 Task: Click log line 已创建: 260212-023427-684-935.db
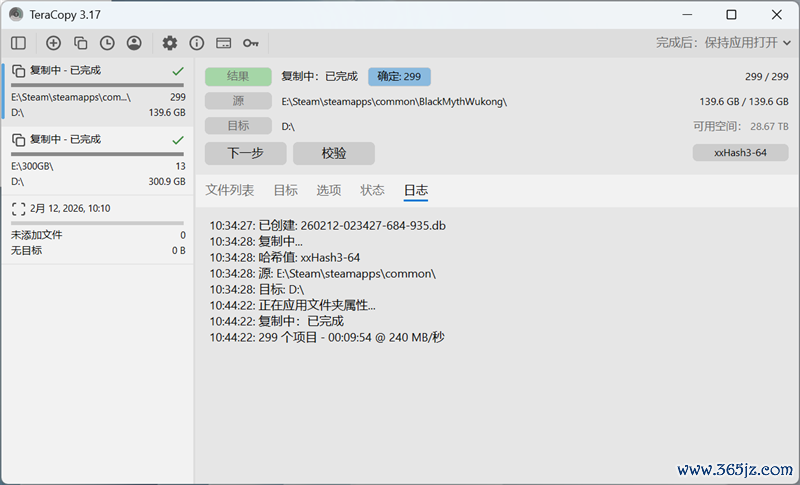[328, 225]
